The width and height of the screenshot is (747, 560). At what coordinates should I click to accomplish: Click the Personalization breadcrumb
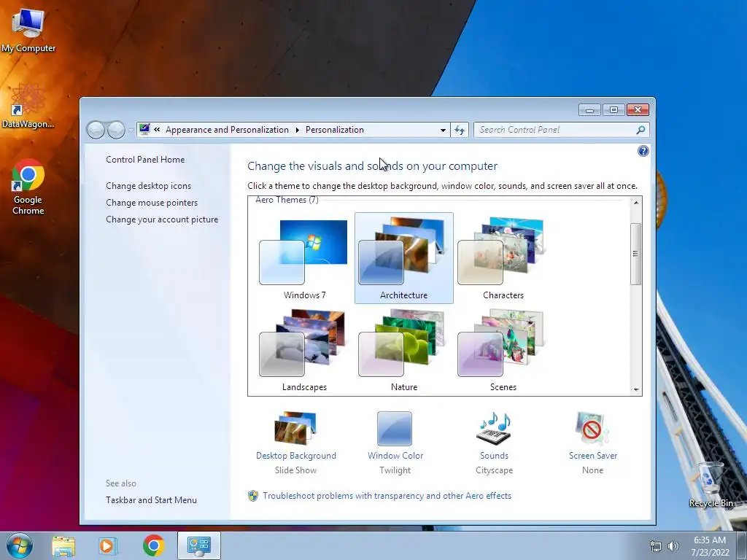pyautogui.click(x=334, y=130)
